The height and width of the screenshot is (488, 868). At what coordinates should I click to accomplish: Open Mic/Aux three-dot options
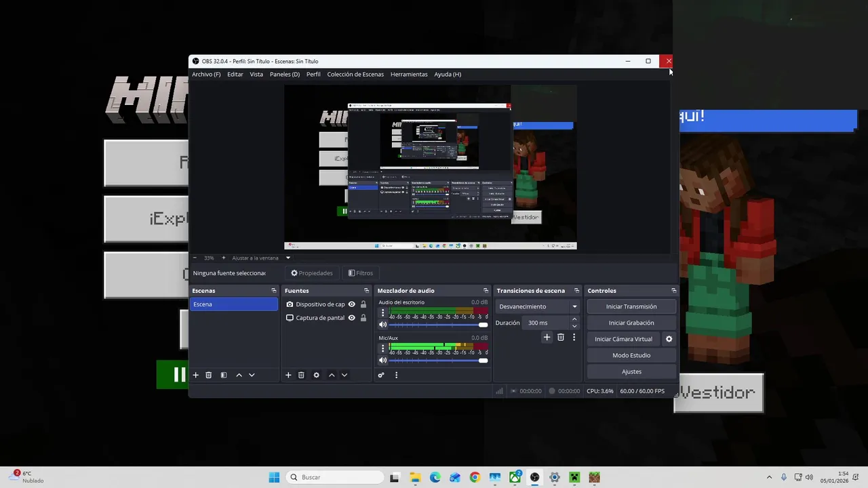[382, 348]
